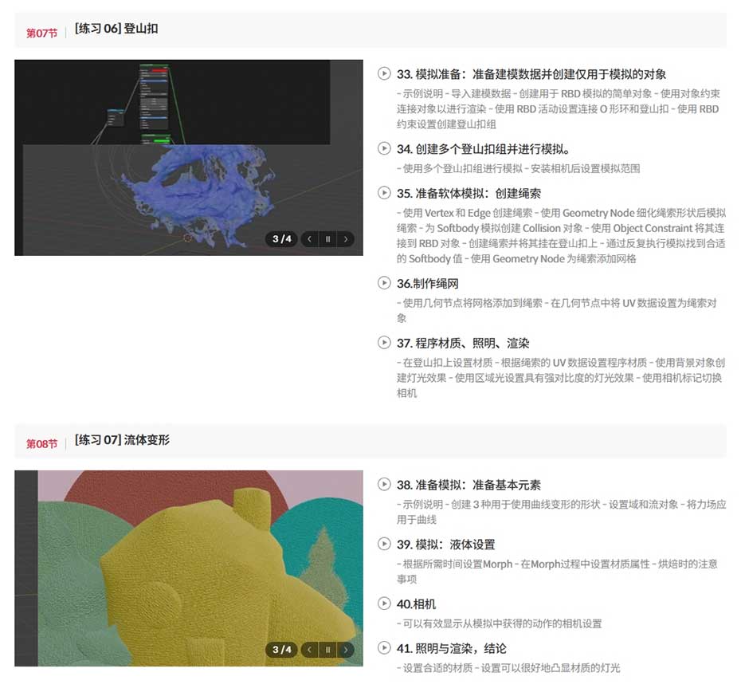Click play icon beside lesson 36 制作绳网
This screenshot has width=741, height=700.
click(x=384, y=283)
